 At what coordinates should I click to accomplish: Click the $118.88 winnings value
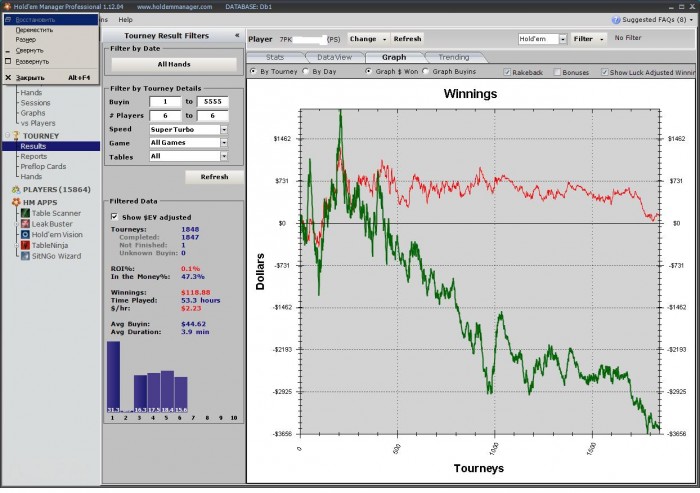196,292
